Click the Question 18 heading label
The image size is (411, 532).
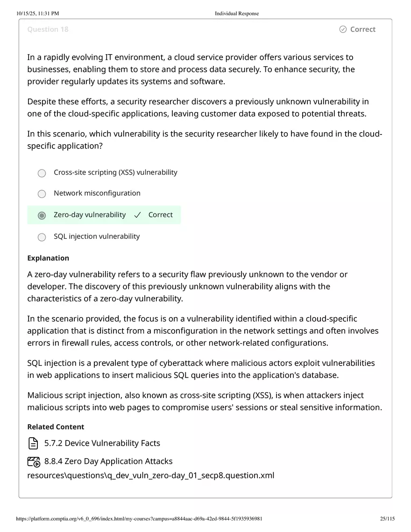(x=48, y=29)
